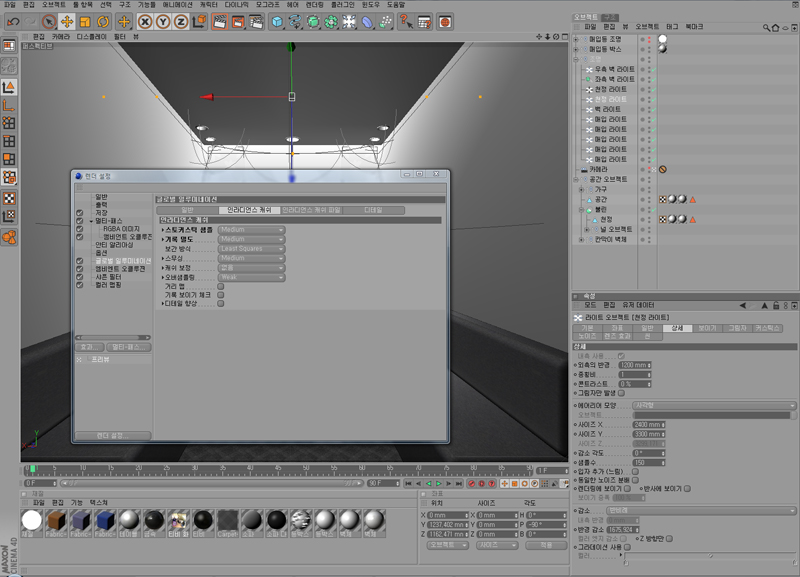The height and width of the screenshot is (577, 800).
Task: Click the context help question-mark icon
Action: [x=406, y=21]
